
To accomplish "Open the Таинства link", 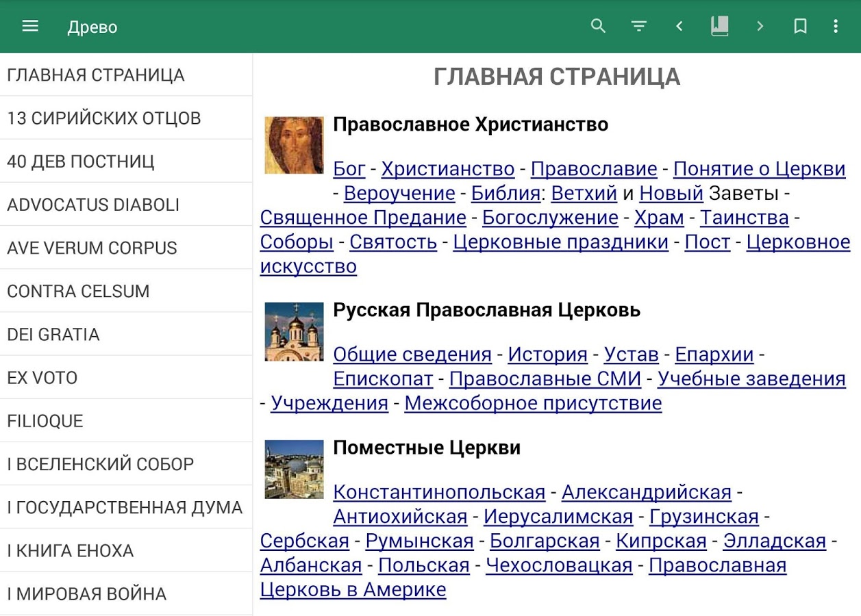I will (x=745, y=218).
